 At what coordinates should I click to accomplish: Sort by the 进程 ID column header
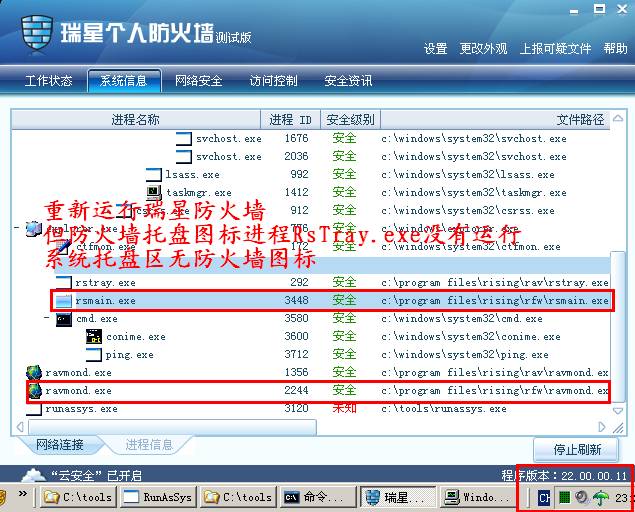click(290, 119)
